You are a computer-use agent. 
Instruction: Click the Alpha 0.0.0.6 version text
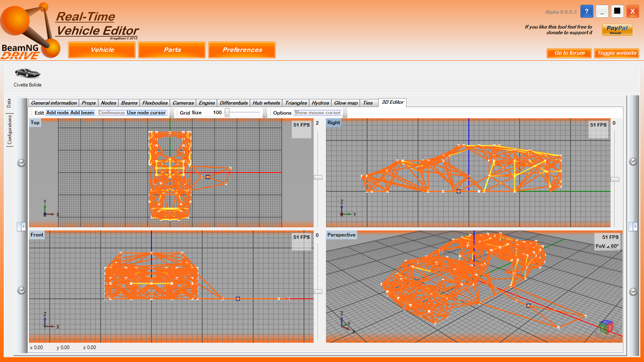pos(561,12)
